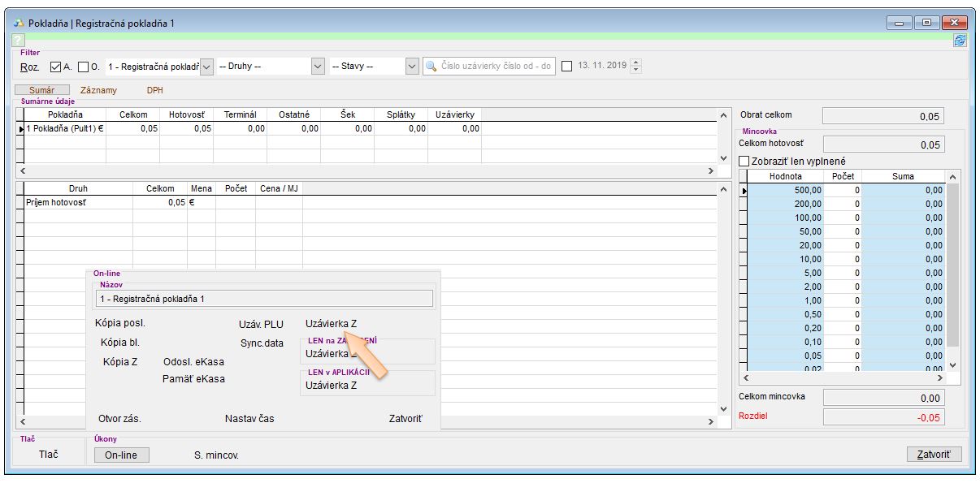
Task: Check 'Zobraziť len vyplnené' option
Action: point(744,162)
